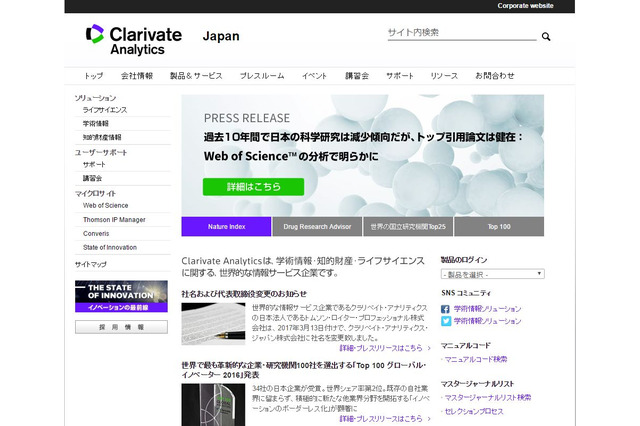Viewport: 640px width, 426px height.
Task: Open the Corporate website link
Action: tap(525, 6)
